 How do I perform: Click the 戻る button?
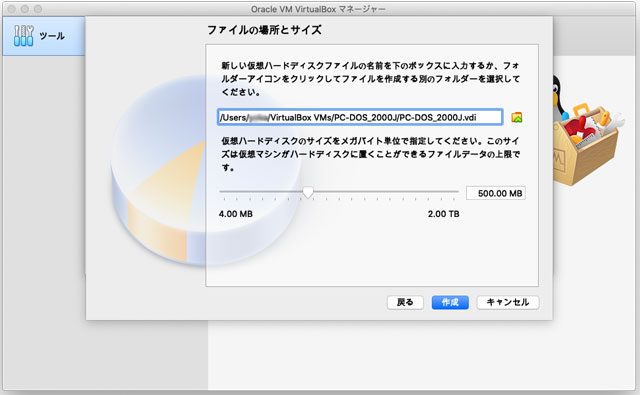405,302
